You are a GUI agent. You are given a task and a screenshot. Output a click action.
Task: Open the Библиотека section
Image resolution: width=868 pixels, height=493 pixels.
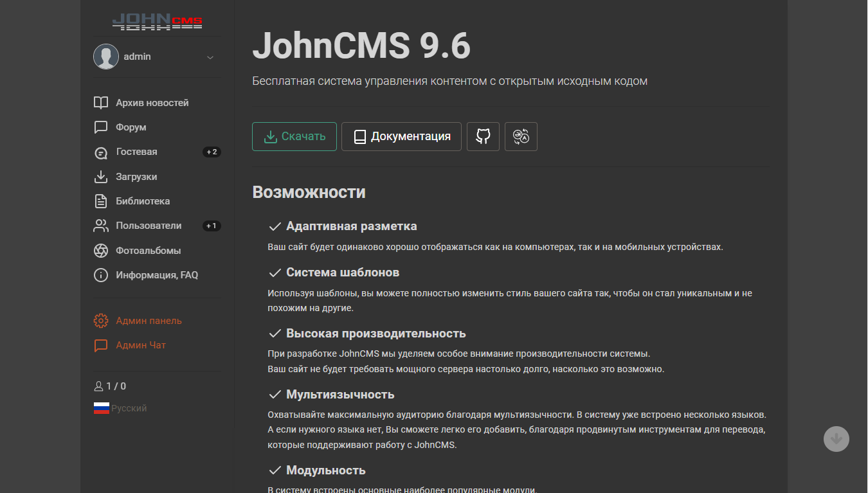143,201
